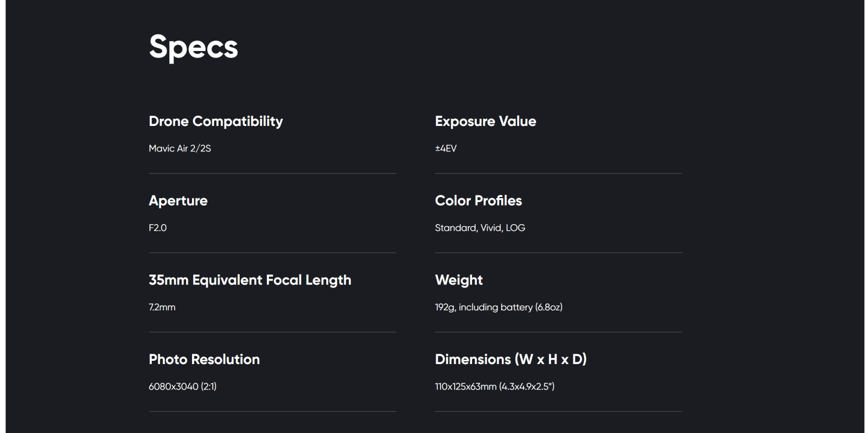The image size is (868, 433).
Task: Select the Dimensions (W x H x D) heading
Action: 511,359
